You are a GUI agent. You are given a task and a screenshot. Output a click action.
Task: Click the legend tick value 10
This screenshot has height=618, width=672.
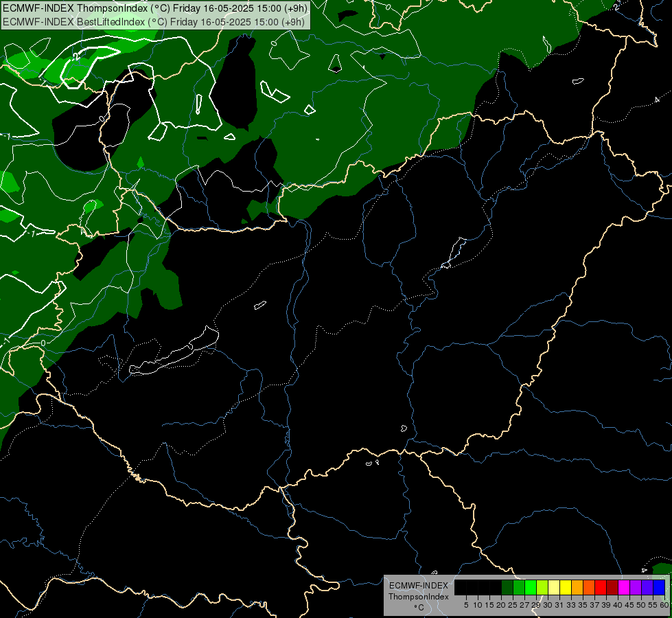[x=478, y=605]
